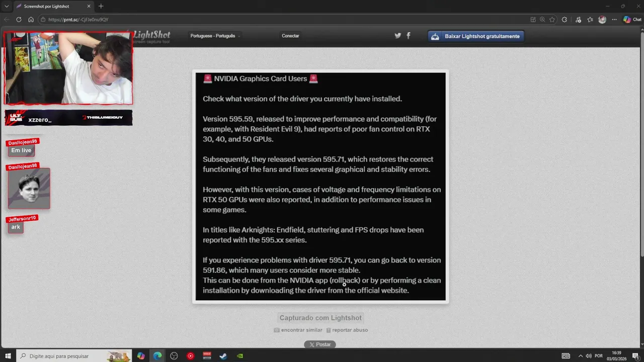Open the tab actions menu chevron

(7, 6)
